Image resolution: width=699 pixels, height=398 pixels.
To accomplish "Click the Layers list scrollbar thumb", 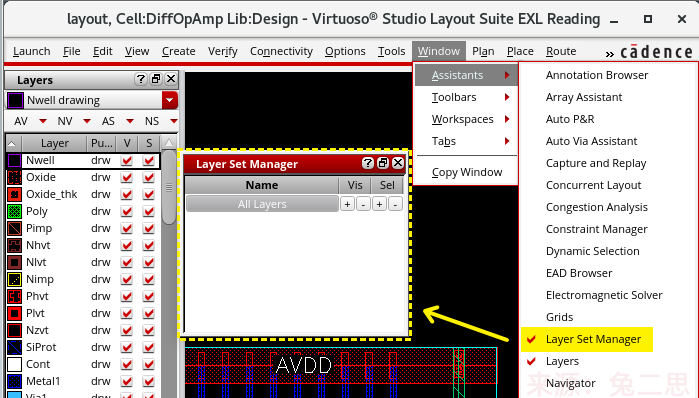I will [x=169, y=187].
